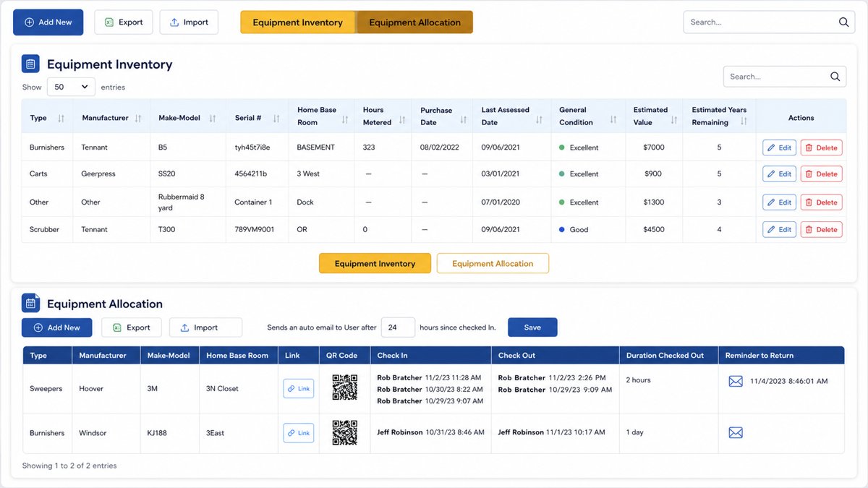
Task: Click reminder envelope icon in Burnishers Windsor row
Action: (x=736, y=432)
